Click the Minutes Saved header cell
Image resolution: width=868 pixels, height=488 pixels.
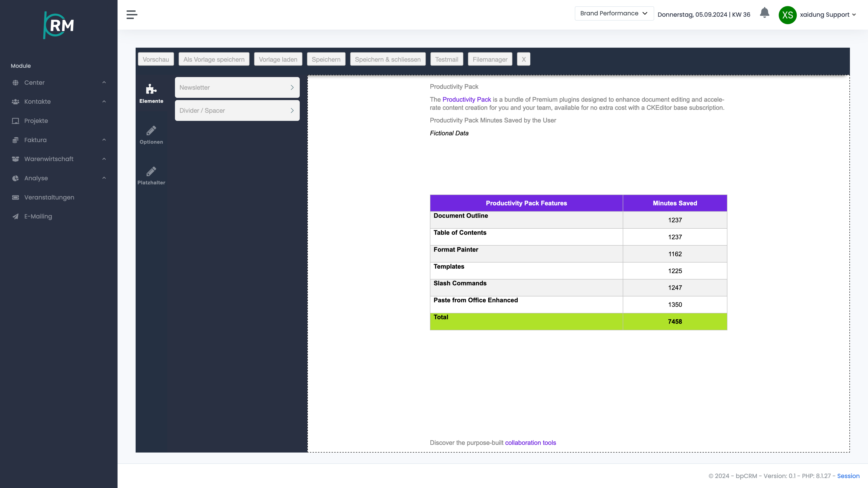(675, 203)
